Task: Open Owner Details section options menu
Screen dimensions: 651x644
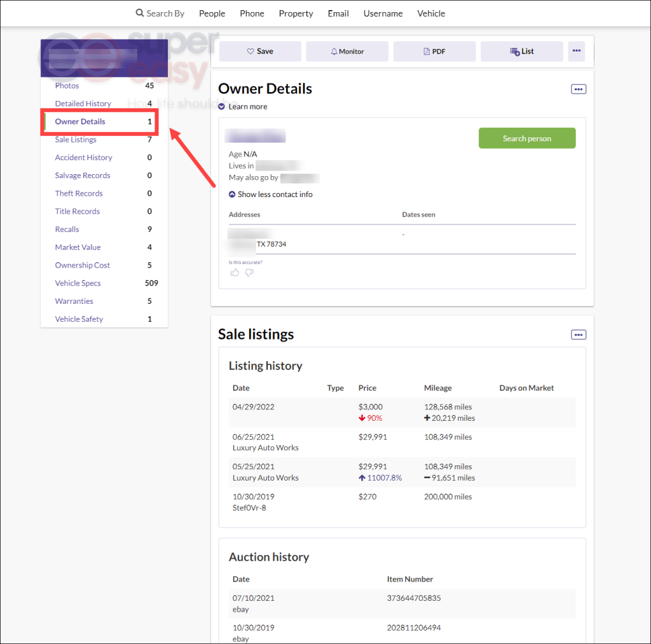Action: [579, 89]
